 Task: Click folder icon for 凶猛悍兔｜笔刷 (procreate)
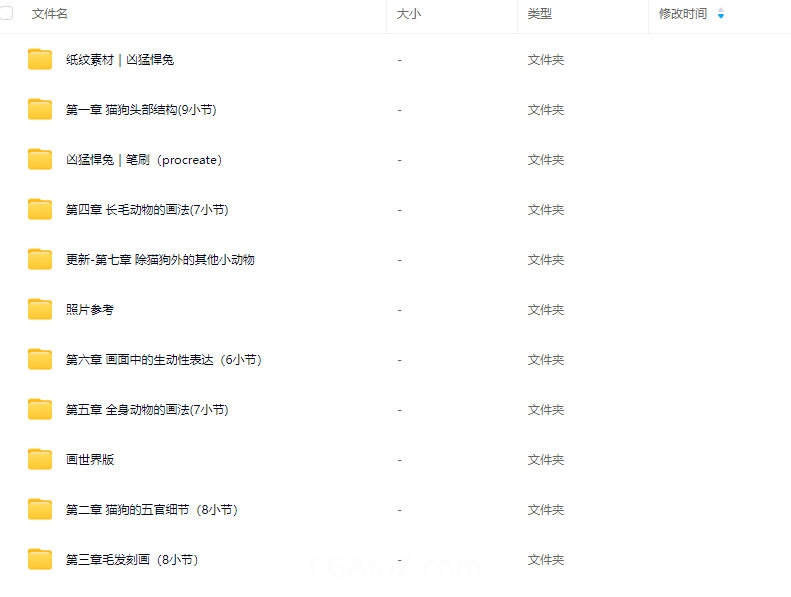(x=40, y=160)
